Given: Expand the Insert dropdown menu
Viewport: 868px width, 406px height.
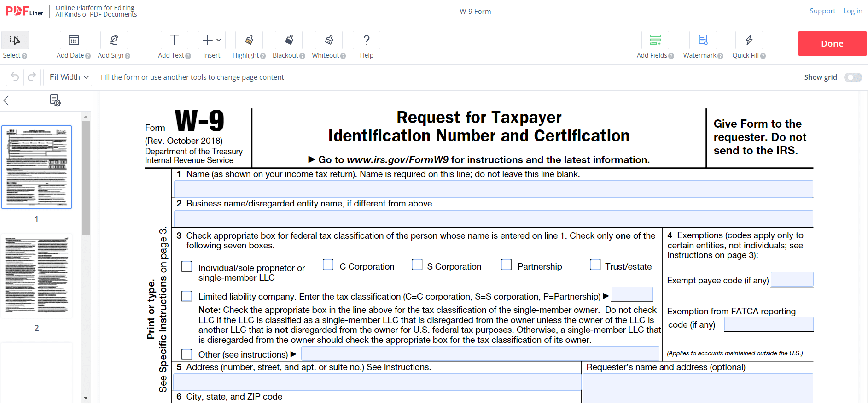Looking at the screenshot, I should (211, 41).
